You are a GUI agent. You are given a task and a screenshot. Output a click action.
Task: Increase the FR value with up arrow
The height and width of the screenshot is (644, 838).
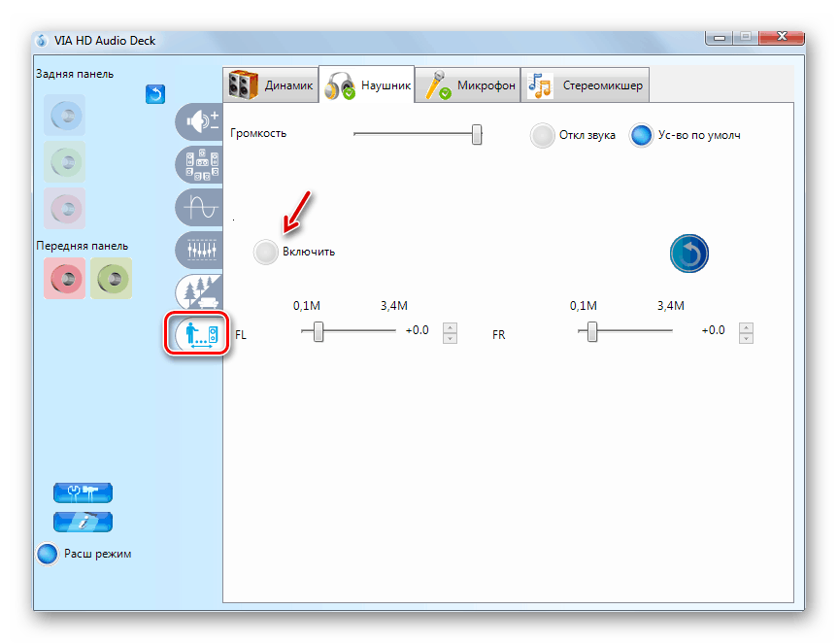click(746, 327)
